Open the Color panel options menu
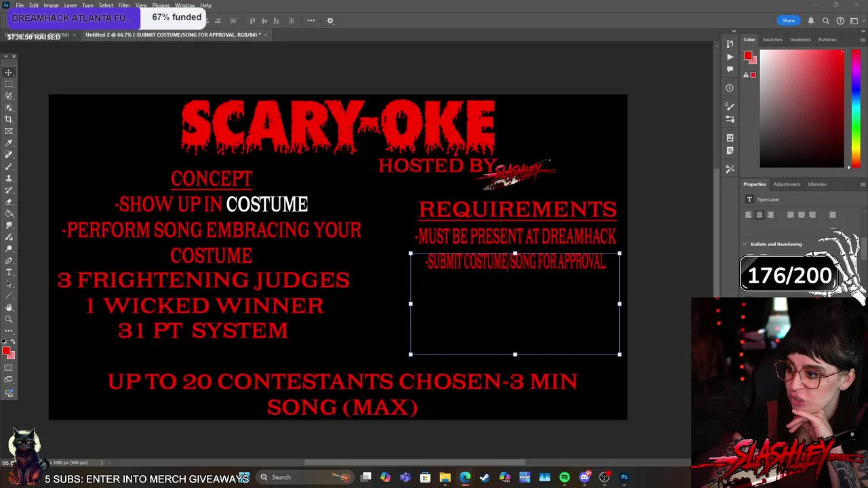 click(x=863, y=39)
